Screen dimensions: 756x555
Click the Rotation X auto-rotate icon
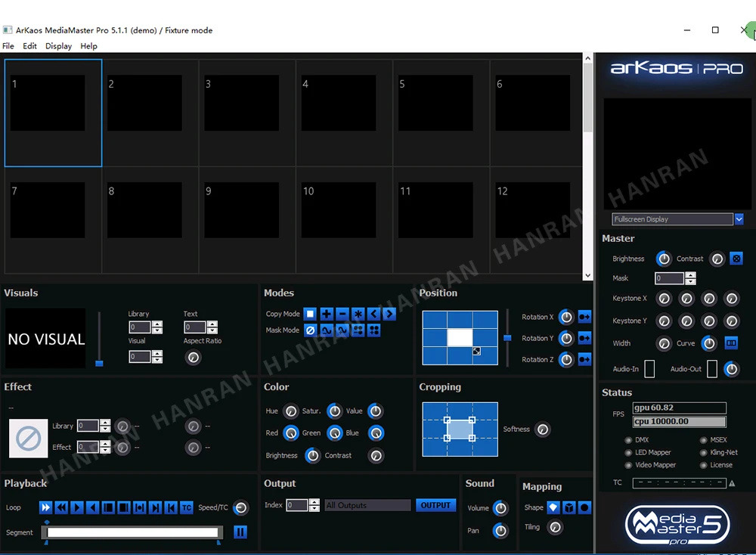point(584,317)
